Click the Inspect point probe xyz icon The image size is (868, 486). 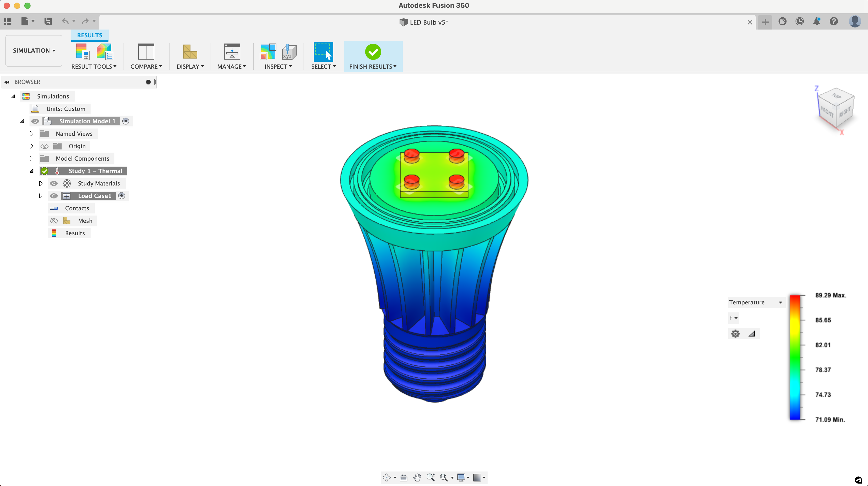point(289,52)
